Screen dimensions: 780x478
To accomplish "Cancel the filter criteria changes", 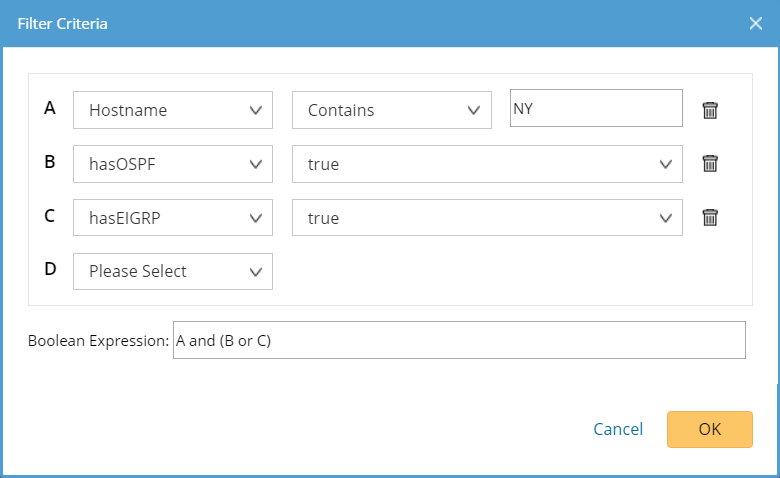I will click(618, 429).
